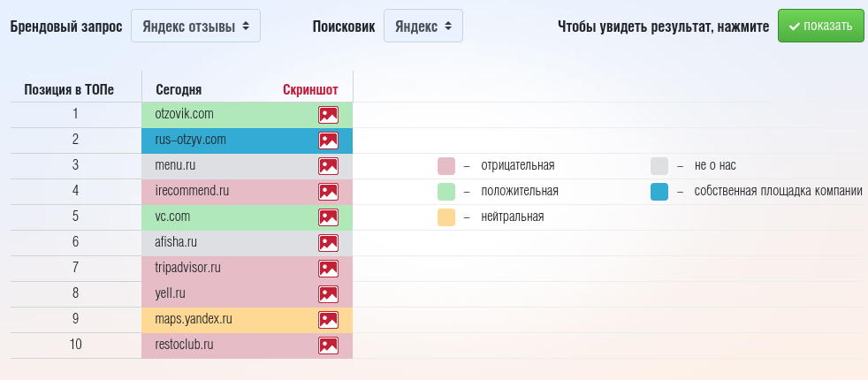Viewport: 868px width, 380px height.
Task: Click the Брендовый запрос label
Action: 66,27
